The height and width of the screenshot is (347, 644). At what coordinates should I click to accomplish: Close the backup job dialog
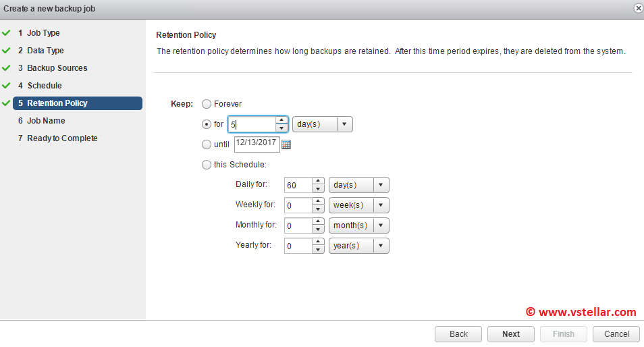[x=639, y=8]
